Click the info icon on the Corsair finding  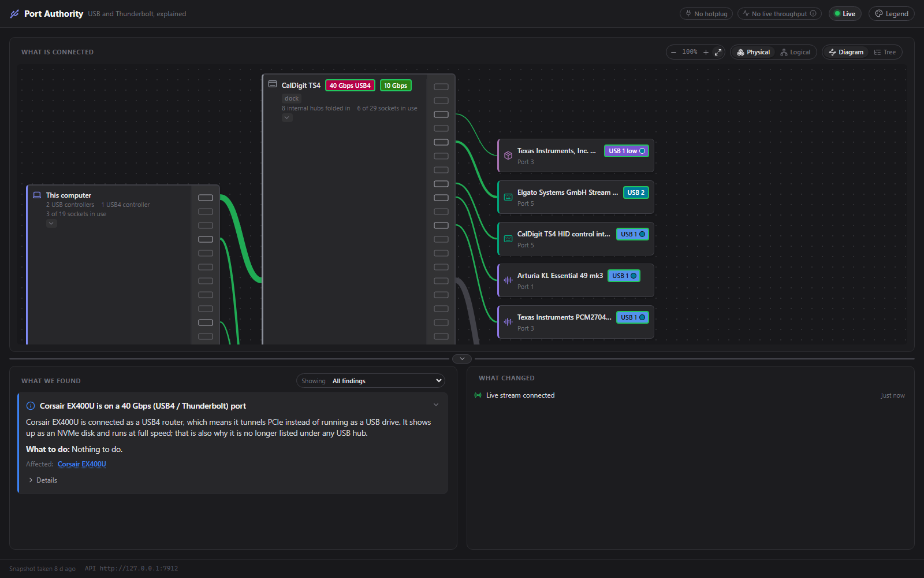pos(31,406)
